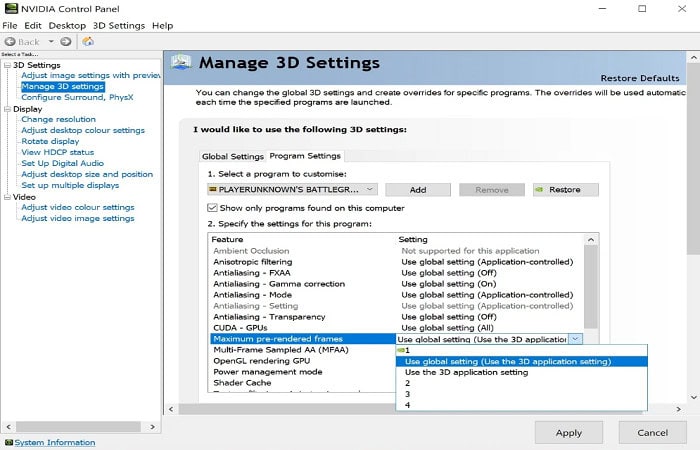Open View HDCP status page

coord(58,152)
